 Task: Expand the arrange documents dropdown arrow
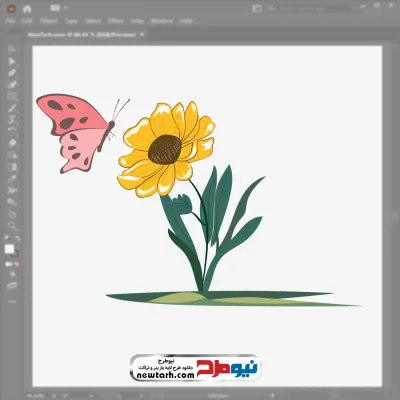pos(65,8)
